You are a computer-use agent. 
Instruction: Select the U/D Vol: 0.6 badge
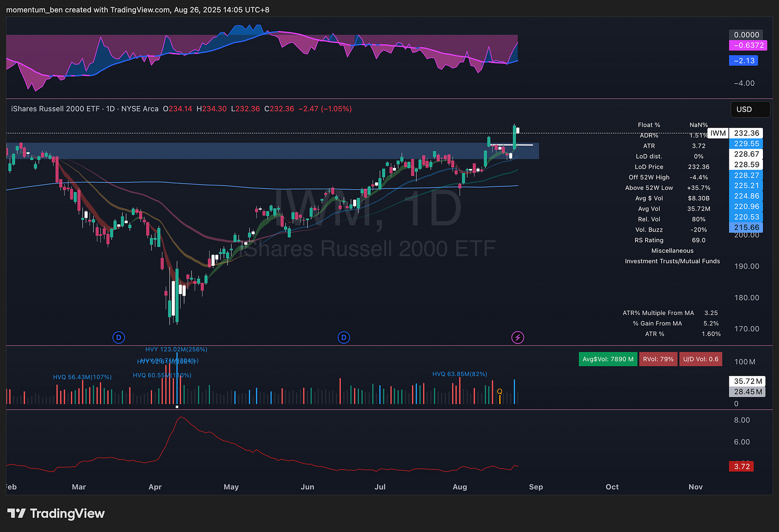700,359
